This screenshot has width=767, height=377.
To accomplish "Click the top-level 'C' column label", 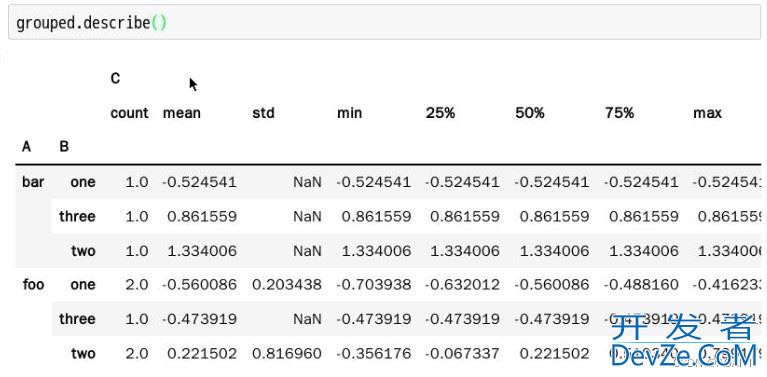I will 115,78.
